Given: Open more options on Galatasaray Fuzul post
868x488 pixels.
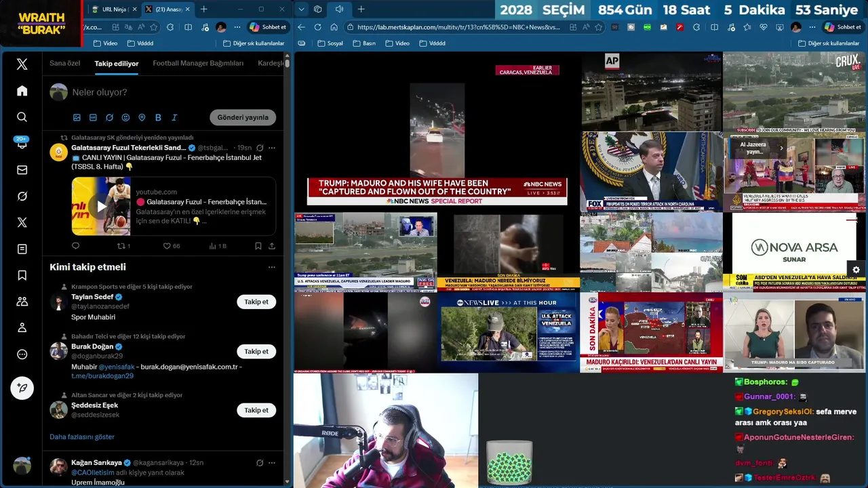Looking at the screenshot, I should point(272,148).
